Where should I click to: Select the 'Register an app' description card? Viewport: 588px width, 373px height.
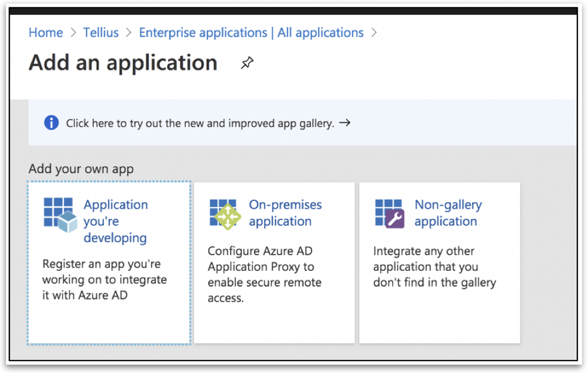[104, 279]
